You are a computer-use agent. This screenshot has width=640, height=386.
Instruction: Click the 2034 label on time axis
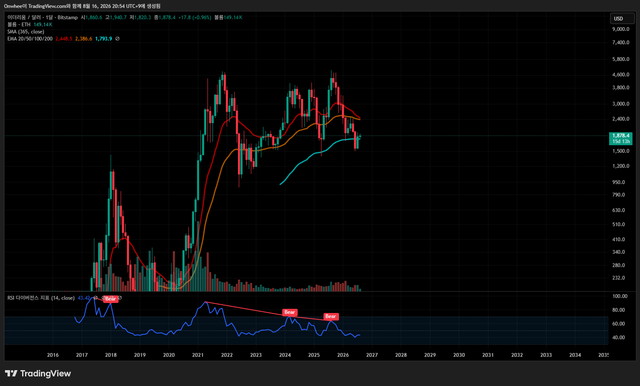[x=575, y=355]
